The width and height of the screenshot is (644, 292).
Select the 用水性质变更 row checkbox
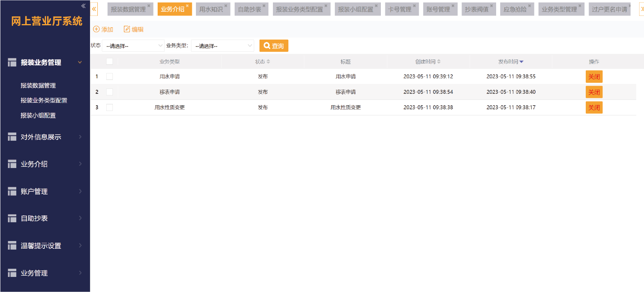[110, 108]
